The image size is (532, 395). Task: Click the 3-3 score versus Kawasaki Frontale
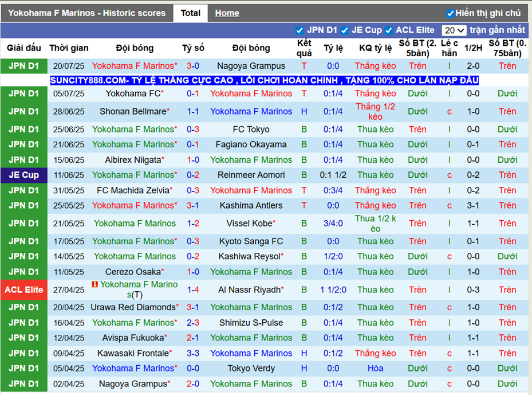coord(193,353)
